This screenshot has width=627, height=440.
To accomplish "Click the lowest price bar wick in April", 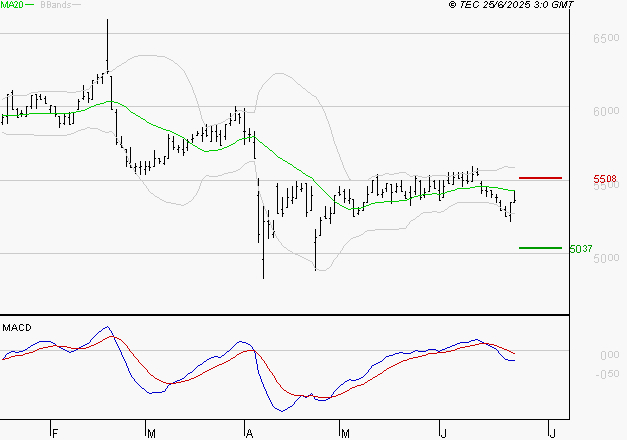I will (x=263, y=268).
